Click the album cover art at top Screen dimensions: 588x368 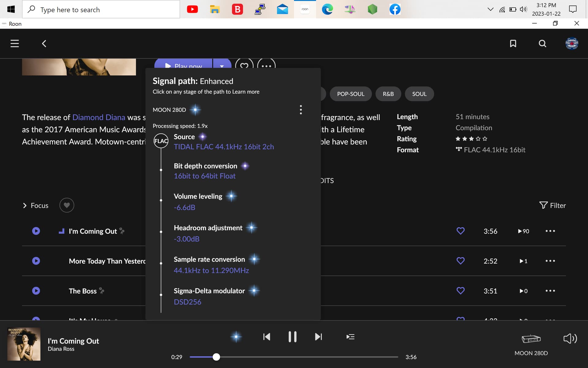79,67
